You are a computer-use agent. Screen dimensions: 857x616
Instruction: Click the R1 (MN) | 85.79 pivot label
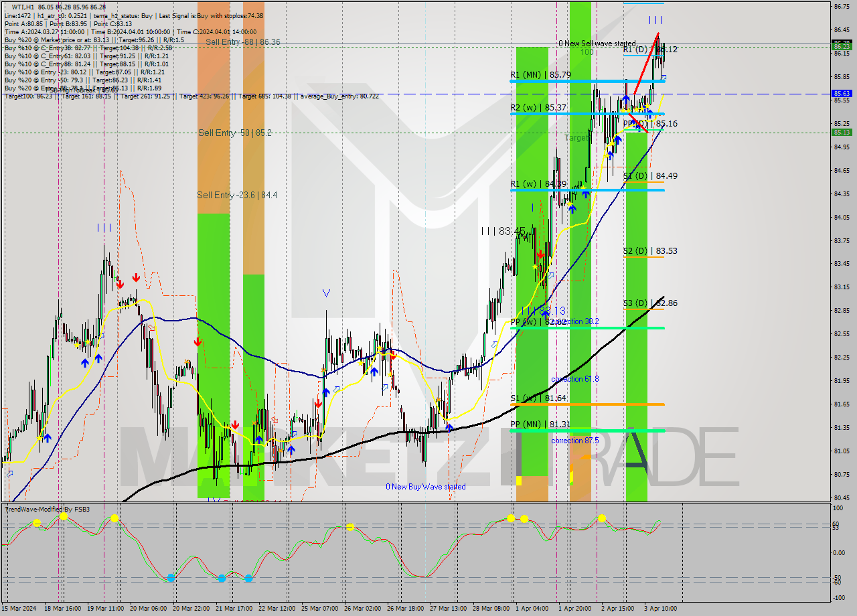540,74
